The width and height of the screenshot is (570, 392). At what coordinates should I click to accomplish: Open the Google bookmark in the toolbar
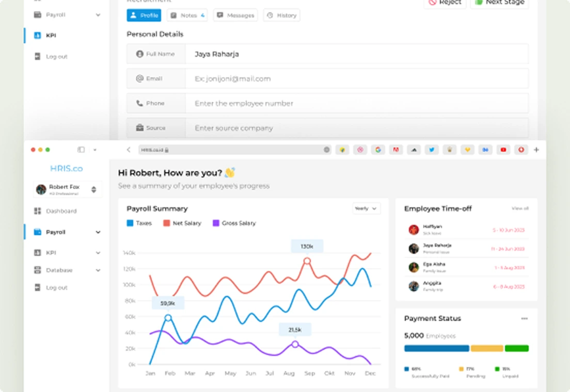tap(378, 150)
